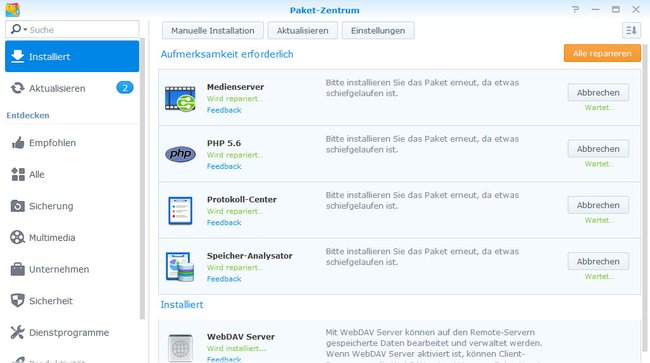This screenshot has width=650, height=363.
Task: Select the Sicherheit category
Action: click(x=72, y=301)
